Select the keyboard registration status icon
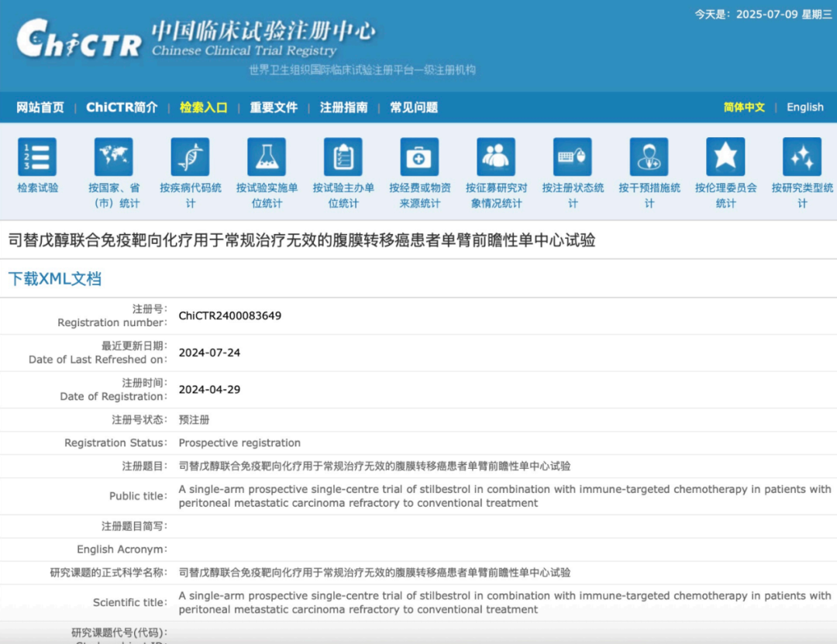The width and height of the screenshot is (837, 644). pos(573,157)
